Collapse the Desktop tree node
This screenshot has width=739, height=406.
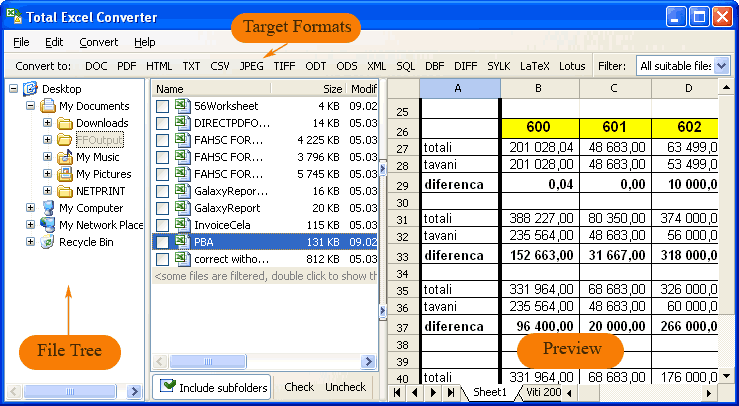tap(13, 89)
